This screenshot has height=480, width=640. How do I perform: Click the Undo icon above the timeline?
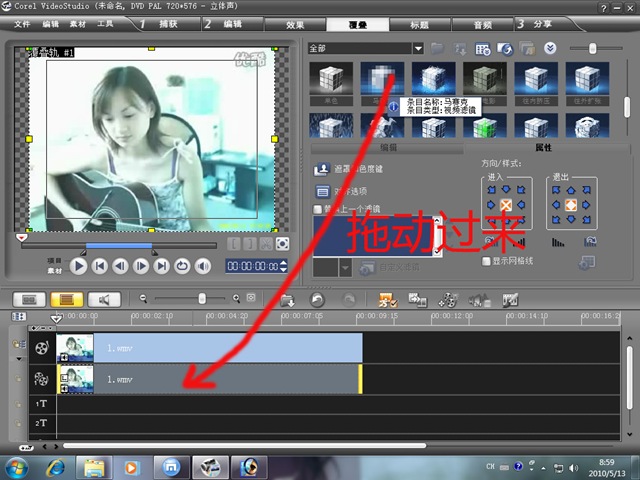click(317, 299)
